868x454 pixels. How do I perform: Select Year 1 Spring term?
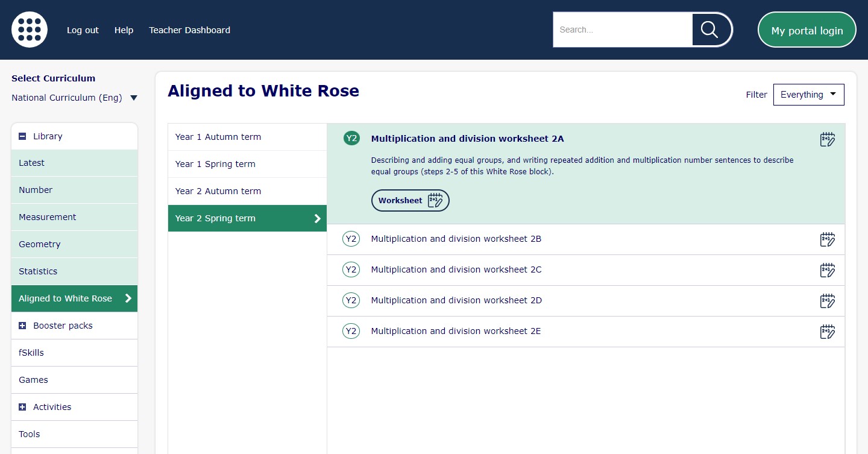(x=247, y=164)
